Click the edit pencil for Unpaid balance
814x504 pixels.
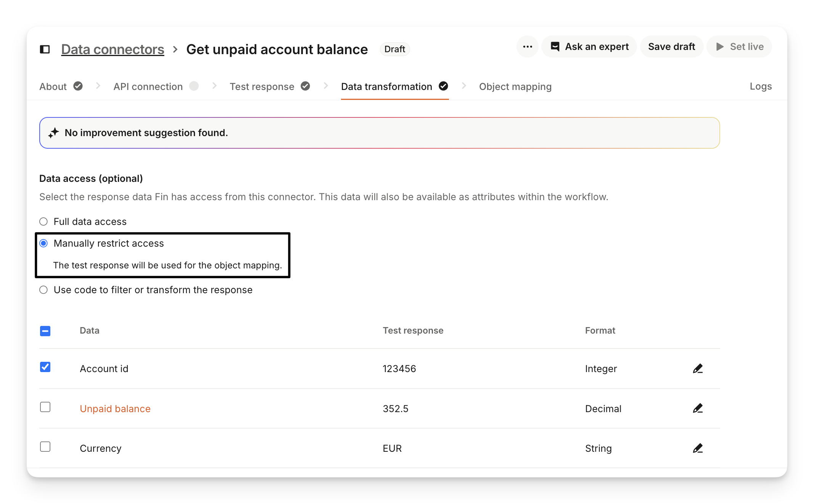pos(698,408)
